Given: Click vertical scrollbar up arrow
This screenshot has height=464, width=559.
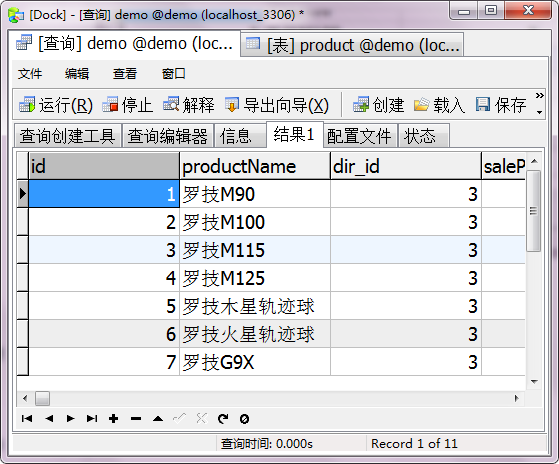Looking at the screenshot, I should [534, 161].
